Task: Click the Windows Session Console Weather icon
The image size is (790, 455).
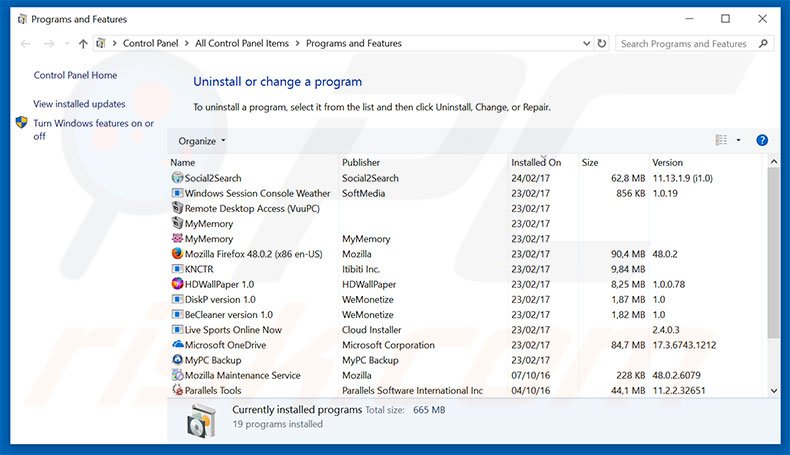Action: pyautogui.click(x=177, y=193)
